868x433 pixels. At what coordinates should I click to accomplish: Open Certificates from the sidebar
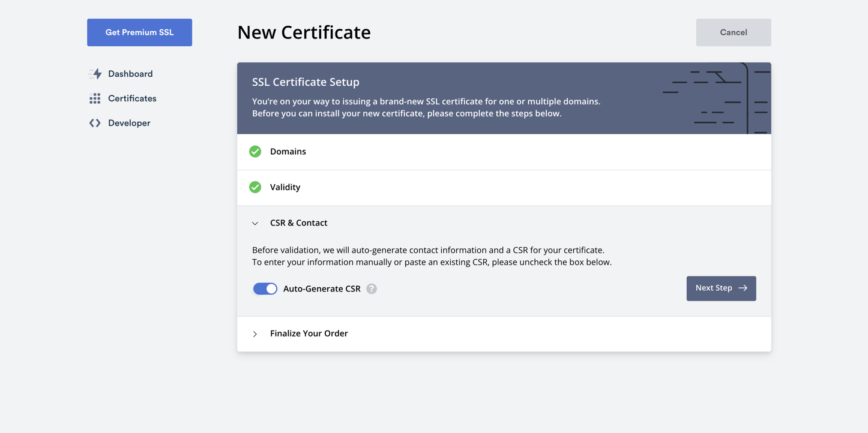132,98
